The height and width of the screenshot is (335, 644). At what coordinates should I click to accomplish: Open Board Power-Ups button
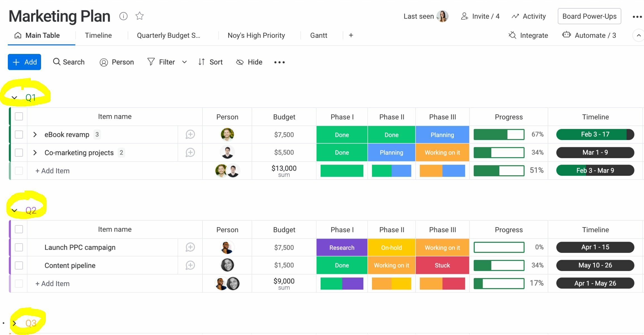click(x=590, y=16)
